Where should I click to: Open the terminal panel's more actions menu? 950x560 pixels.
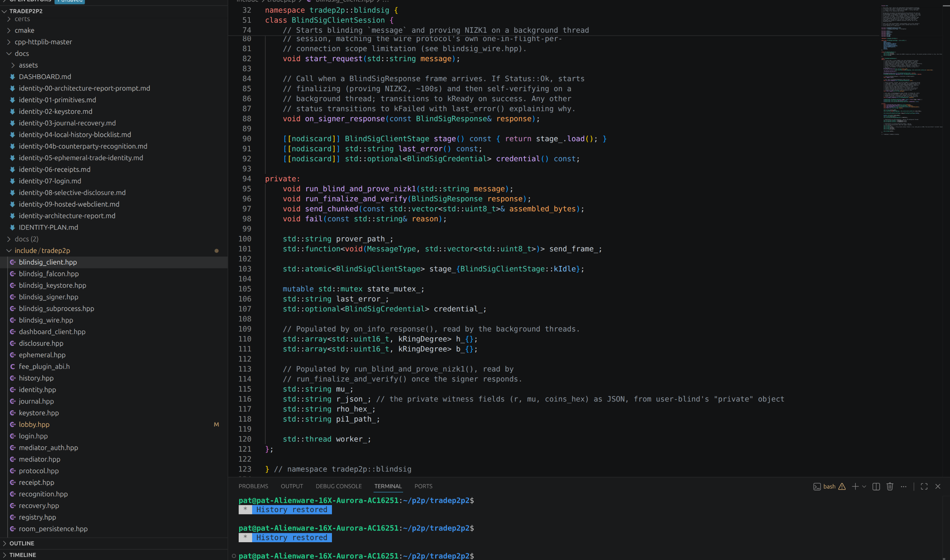904,486
